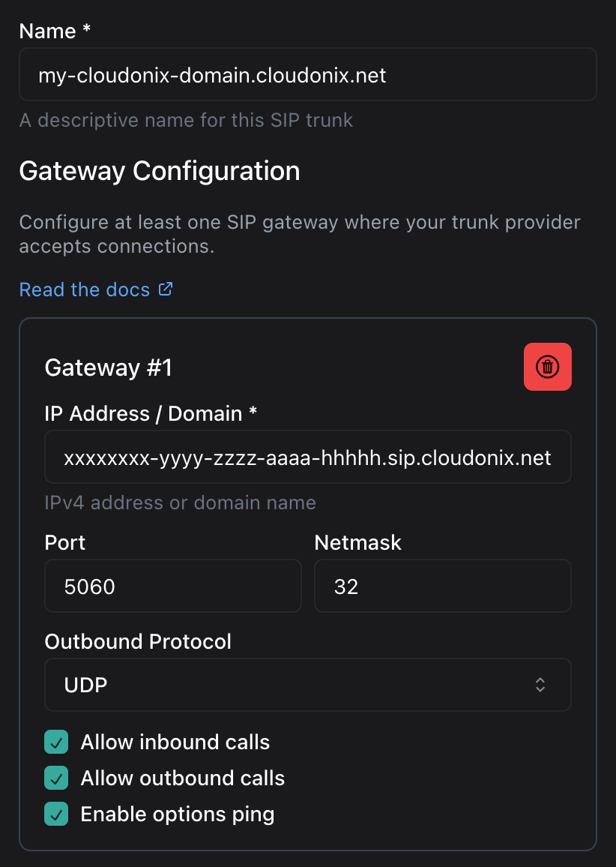Click into the IP Address / Domain field

307,457
